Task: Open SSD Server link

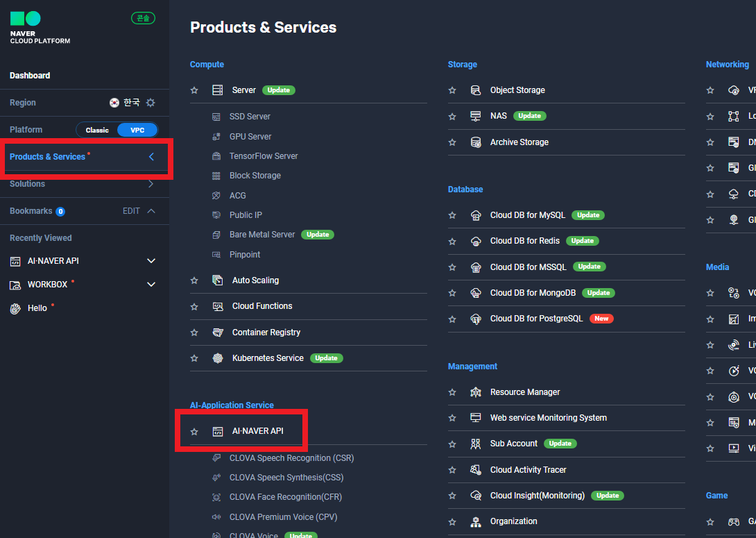Action: pos(250,117)
